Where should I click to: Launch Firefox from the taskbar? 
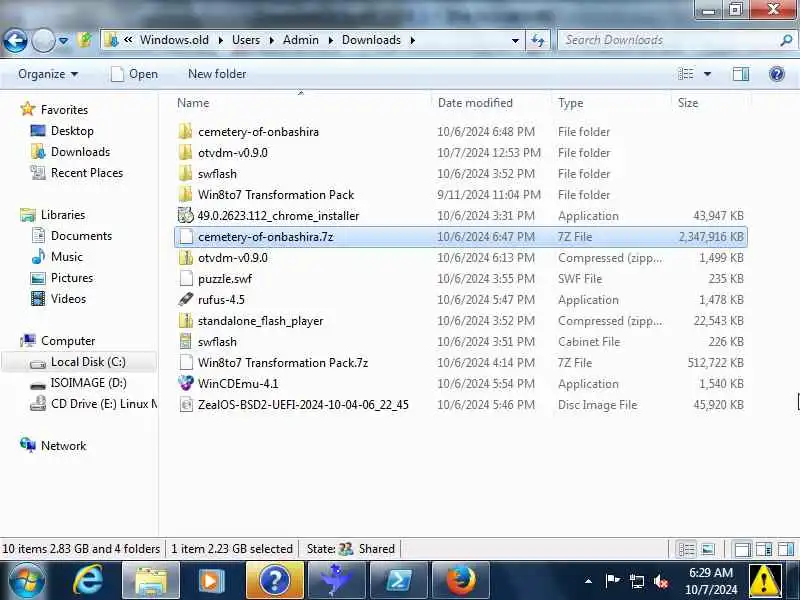(461, 581)
